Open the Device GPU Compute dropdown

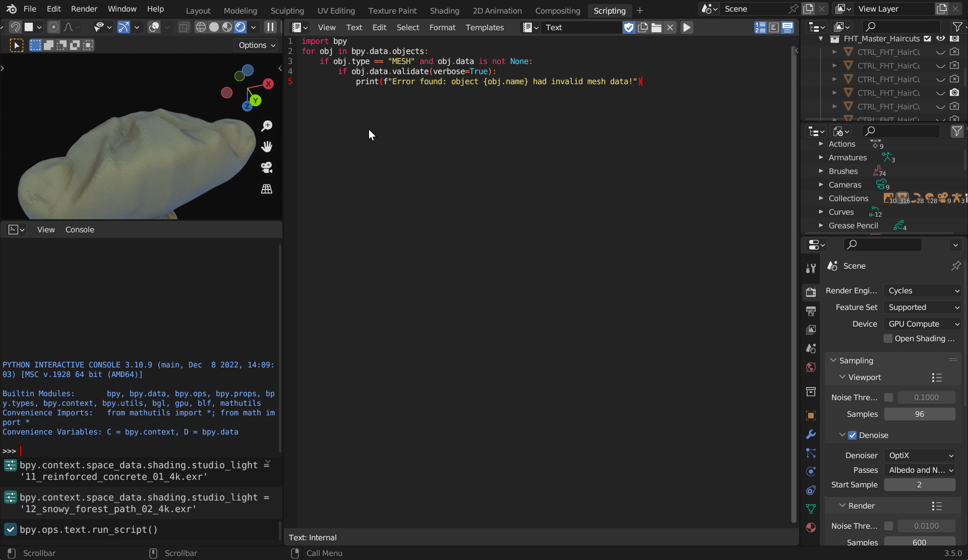923,324
